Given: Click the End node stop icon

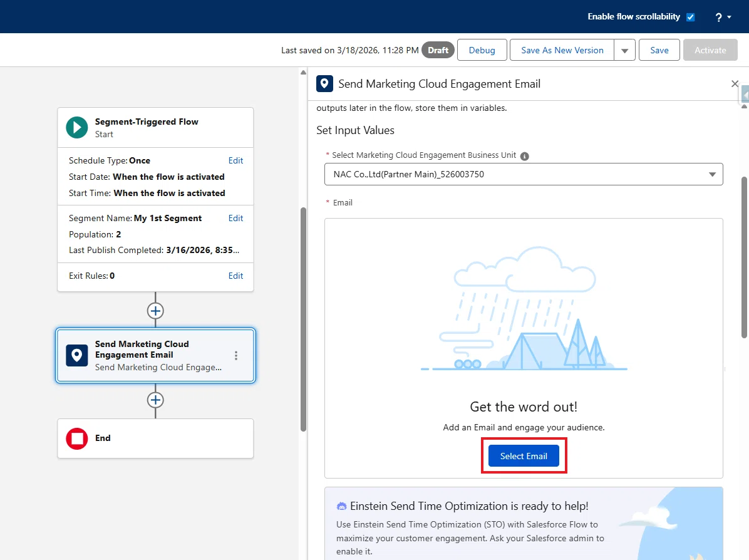Looking at the screenshot, I should (x=77, y=438).
